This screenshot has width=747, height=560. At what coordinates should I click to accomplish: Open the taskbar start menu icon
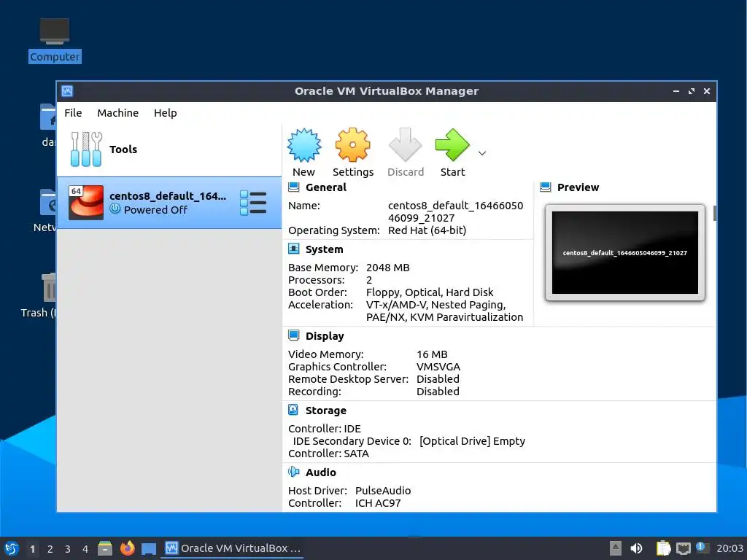pos(12,548)
